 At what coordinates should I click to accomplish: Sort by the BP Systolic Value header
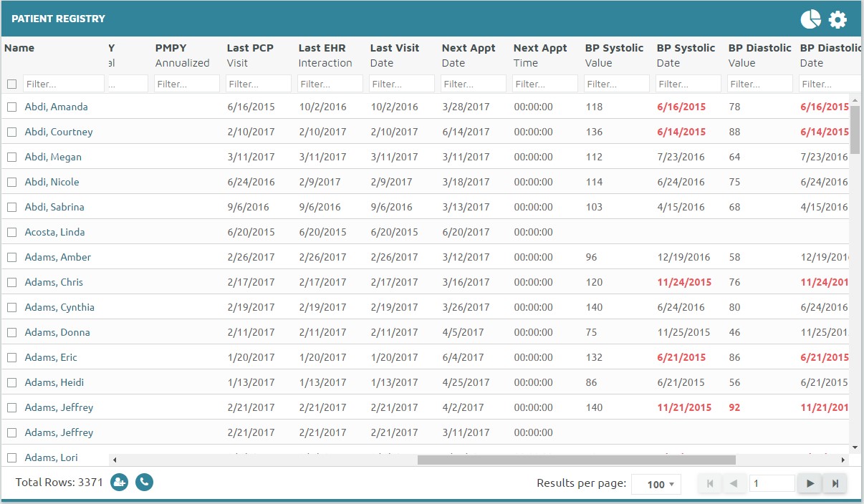[x=614, y=55]
